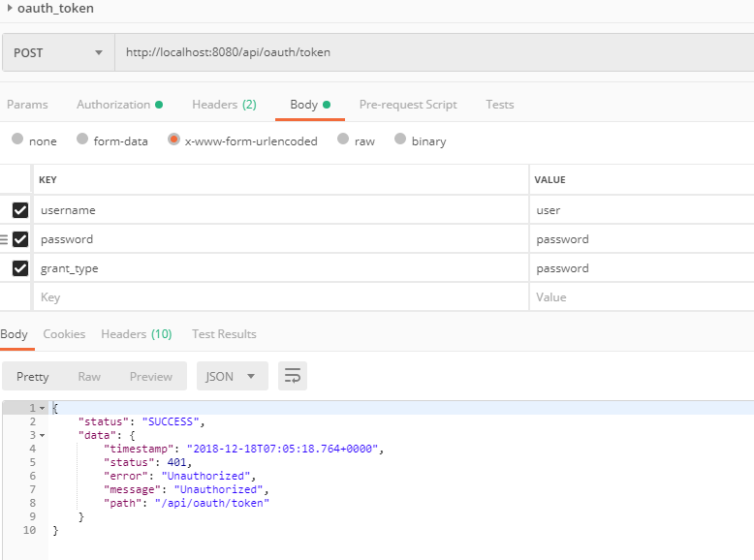The image size is (754, 560).
Task: Collapse the JSON root fold arrow on line 1
Action: pos(43,409)
